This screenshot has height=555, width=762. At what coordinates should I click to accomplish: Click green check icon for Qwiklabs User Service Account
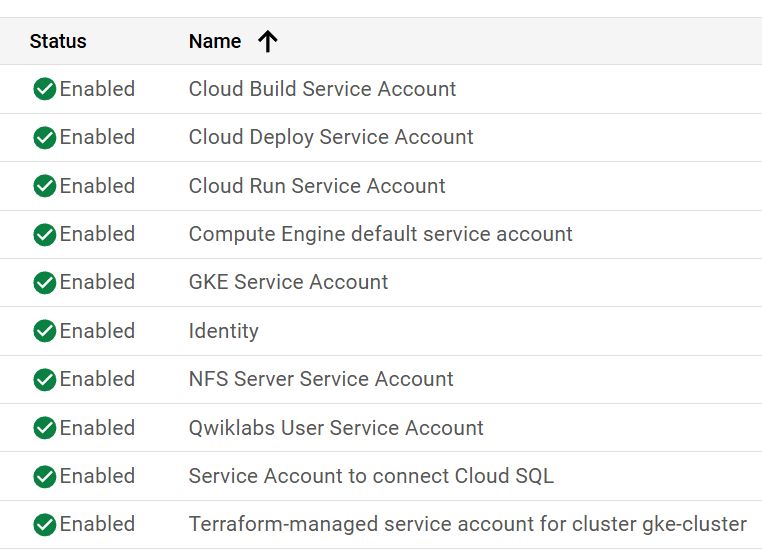coord(45,428)
